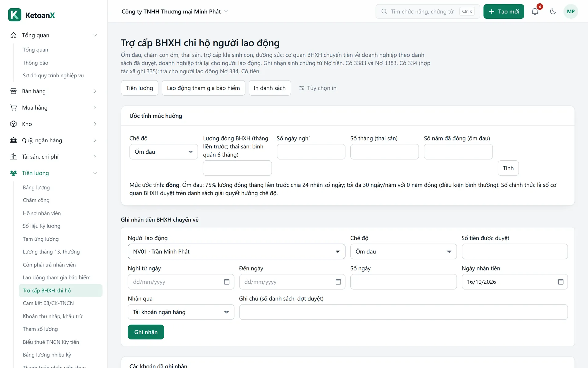Viewport: 588px width, 368px height.
Task: Click the Mua hàng cart icon
Action: point(13,108)
